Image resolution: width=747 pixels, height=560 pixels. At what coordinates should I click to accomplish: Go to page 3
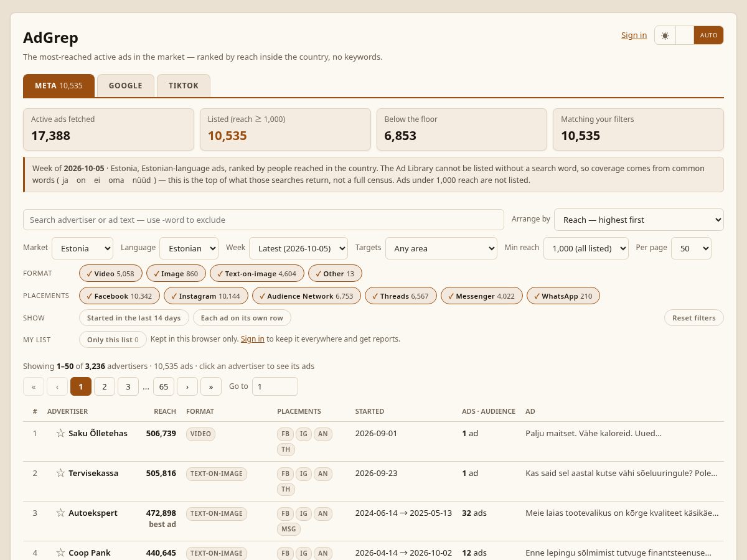click(x=128, y=386)
